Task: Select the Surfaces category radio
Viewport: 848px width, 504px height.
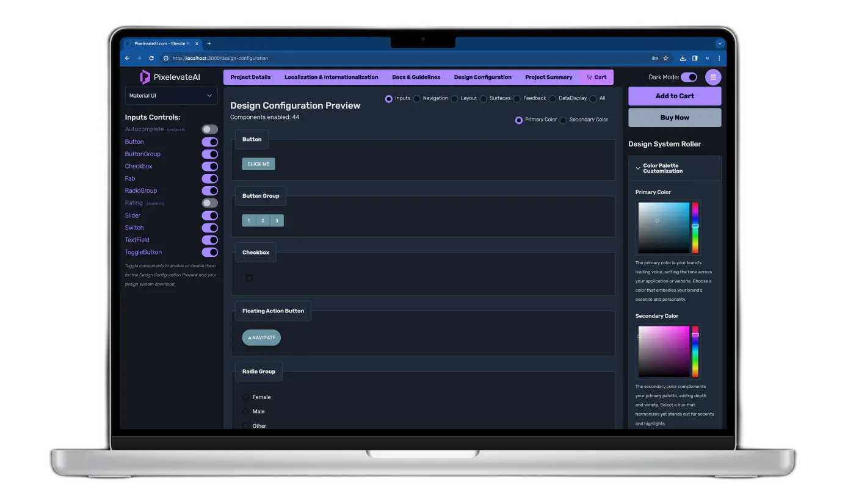Action: 484,99
